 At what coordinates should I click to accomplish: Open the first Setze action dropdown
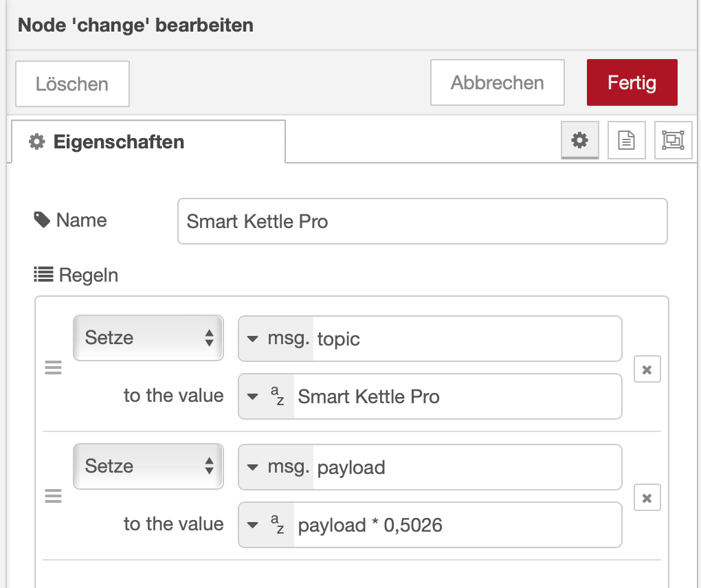pos(148,338)
